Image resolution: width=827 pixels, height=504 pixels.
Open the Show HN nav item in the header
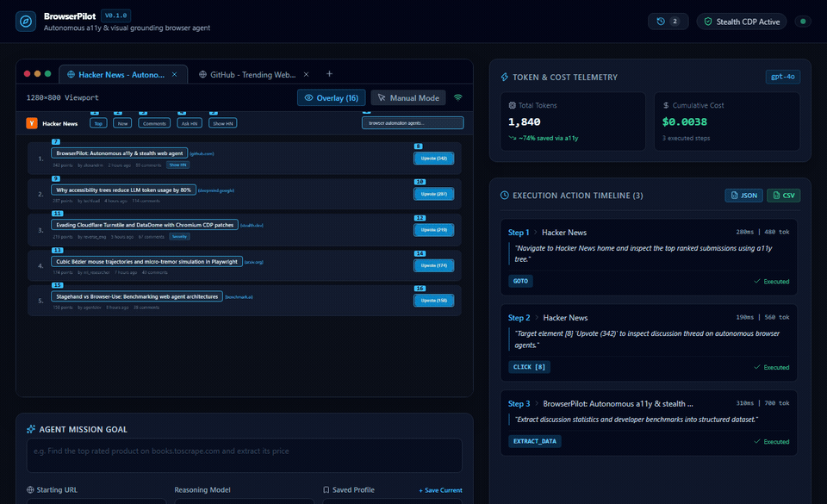pyautogui.click(x=222, y=123)
